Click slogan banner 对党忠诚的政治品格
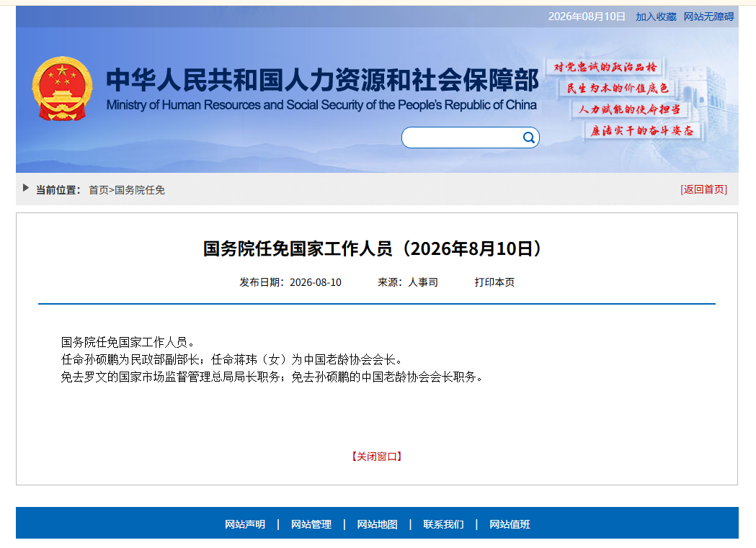This screenshot has height=548, width=756. (x=605, y=67)
